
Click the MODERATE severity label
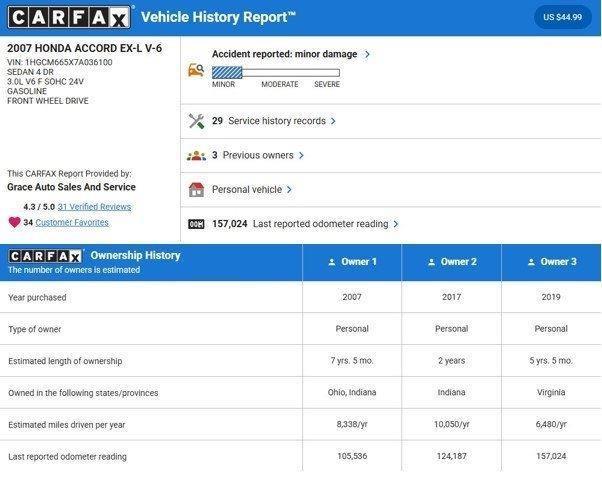pyautogui.click(x=280, y=84)
